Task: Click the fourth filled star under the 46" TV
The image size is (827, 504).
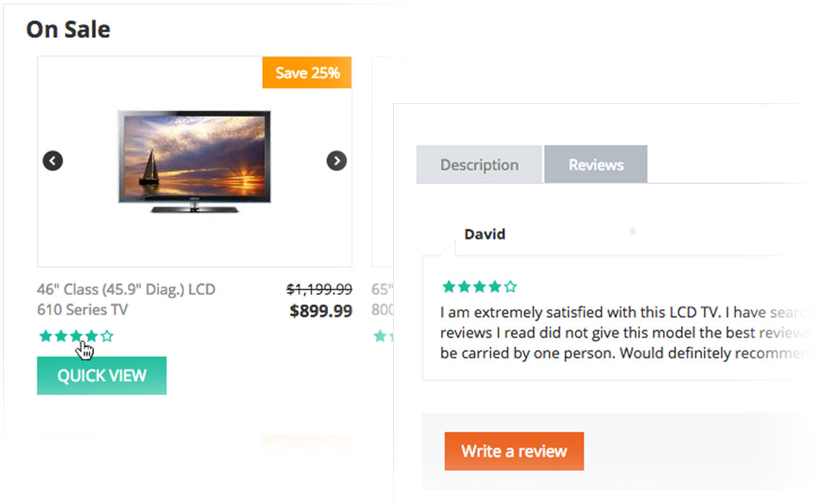Action: (92, 336)
